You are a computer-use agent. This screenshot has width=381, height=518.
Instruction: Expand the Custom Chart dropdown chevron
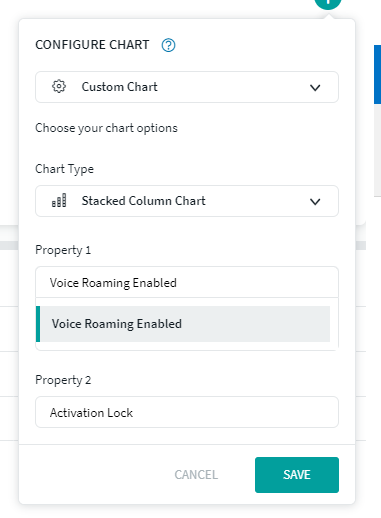pyautogui.click(x=315, y=88)
